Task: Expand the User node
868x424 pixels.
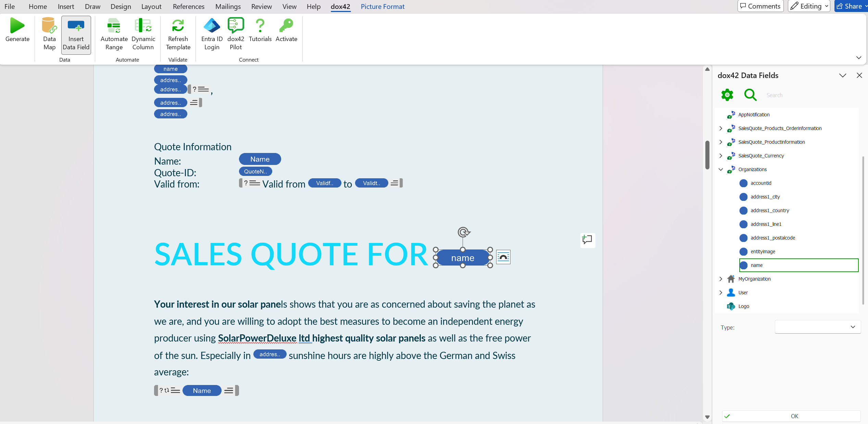Action: pos(720,293)
